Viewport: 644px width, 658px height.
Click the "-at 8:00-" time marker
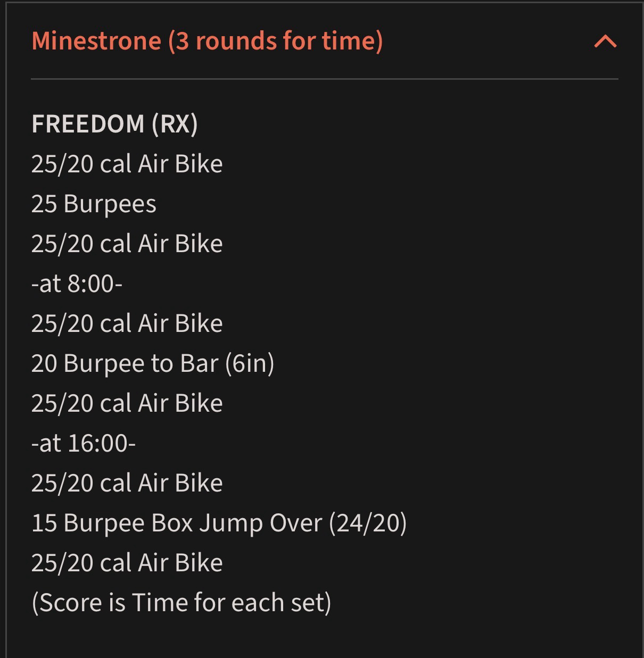click(x=77, y=284)
